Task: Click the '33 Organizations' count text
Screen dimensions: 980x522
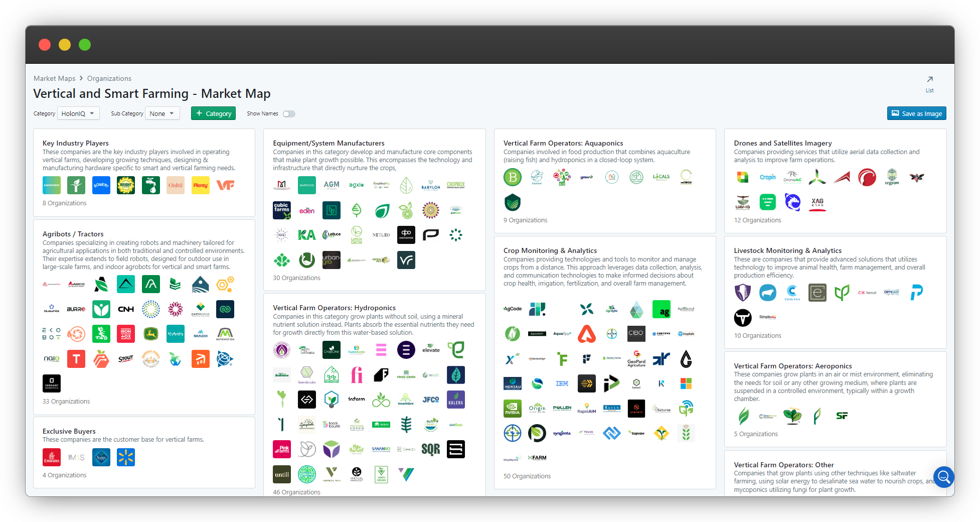Action: pyautogui.click(x=66, y=402)
